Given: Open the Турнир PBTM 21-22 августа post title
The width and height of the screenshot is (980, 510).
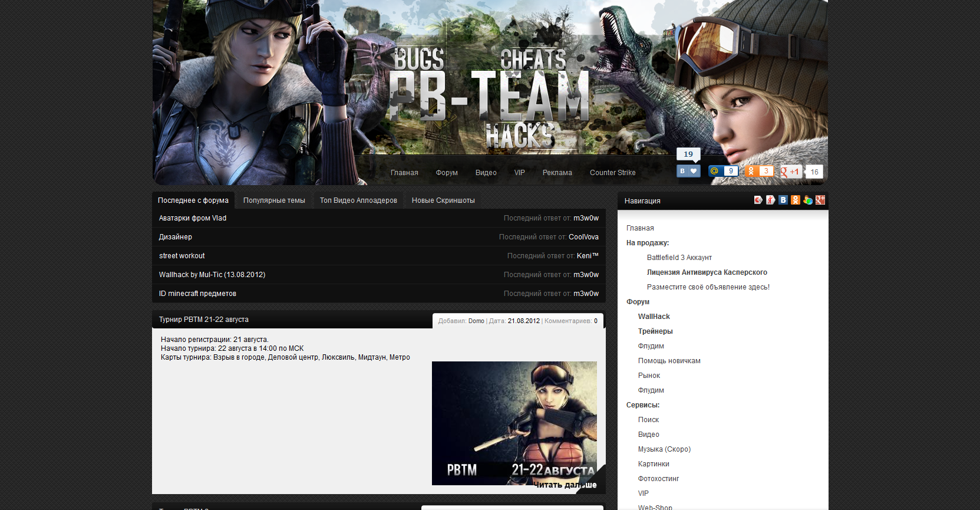Looking at the screenshot, I should point(204,320).
